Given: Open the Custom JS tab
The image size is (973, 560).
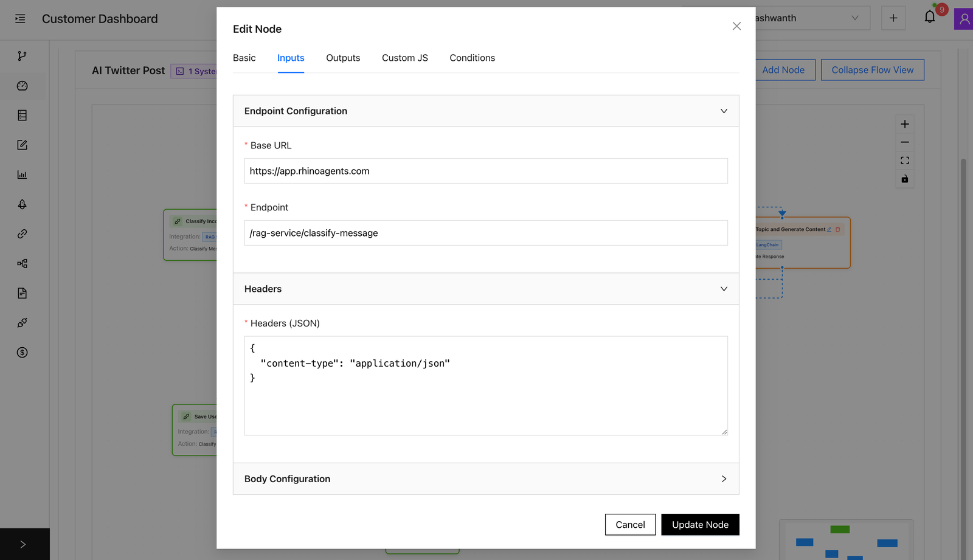Looking at the screenshot, I should 404,58.
